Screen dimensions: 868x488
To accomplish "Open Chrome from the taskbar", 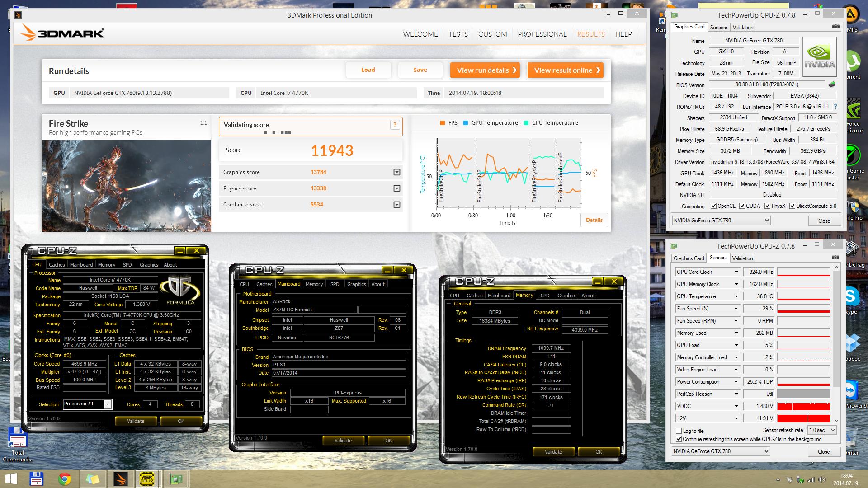I will (x=65, y=479).
